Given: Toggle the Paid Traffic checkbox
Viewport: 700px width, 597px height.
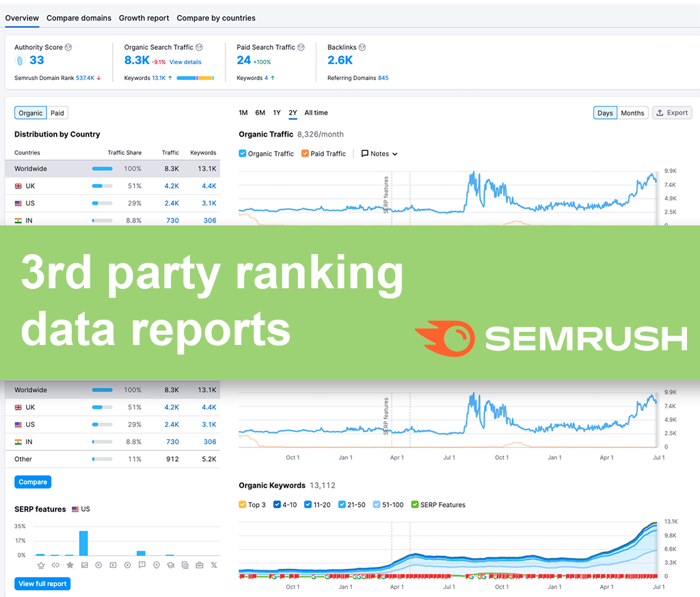Looking at the screenshot, I should [305, 154].
